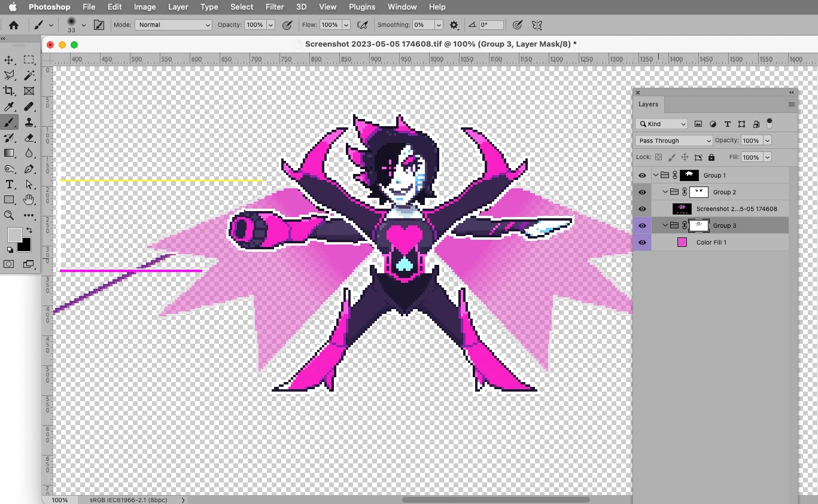Screen dimensions: 818x504
Task: Open layer Fill slider dropdown
Action: pos(767,157)
